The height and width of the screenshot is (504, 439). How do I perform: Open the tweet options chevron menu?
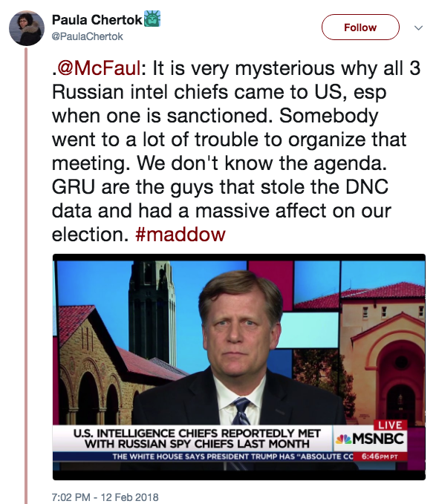point(418,27)
